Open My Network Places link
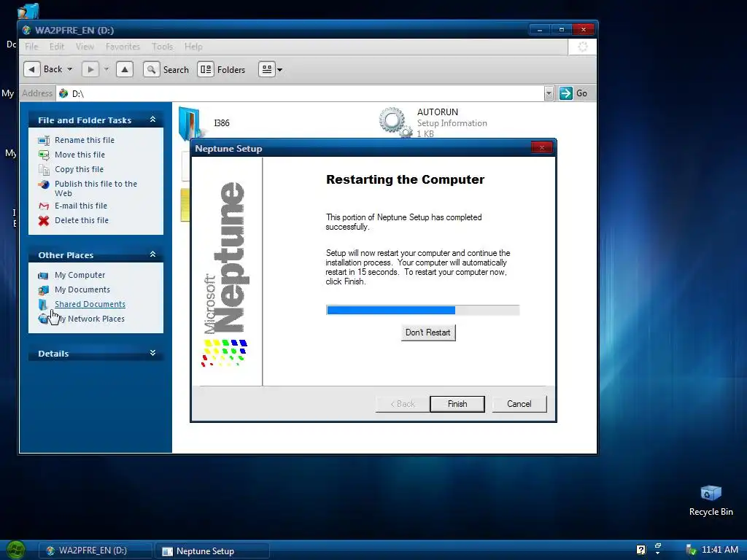747x560 pixels. 90,319
